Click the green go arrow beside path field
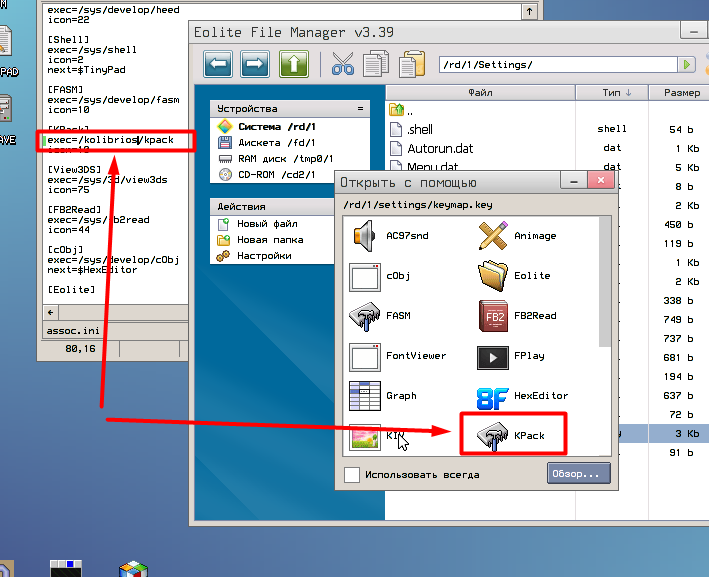This screenshot has width=709, height=577. point(686,65)
